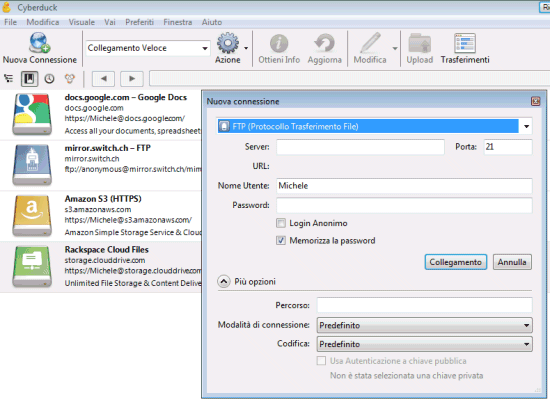Image resolution: width=550 pixels, height=409 pixels.
Task: Open the Azione gear icon
Action: point(228,43)
